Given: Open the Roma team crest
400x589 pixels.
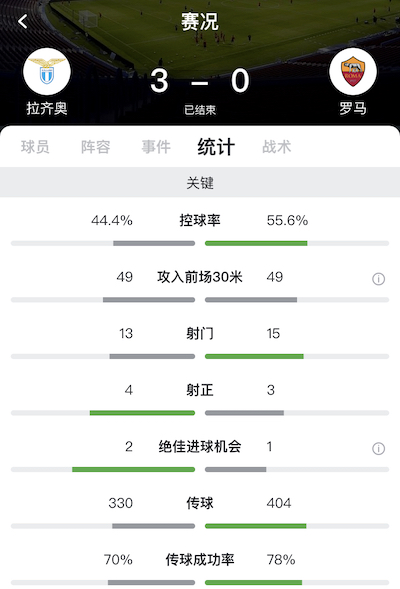Looking at the screenshot, I should (353, 71).
